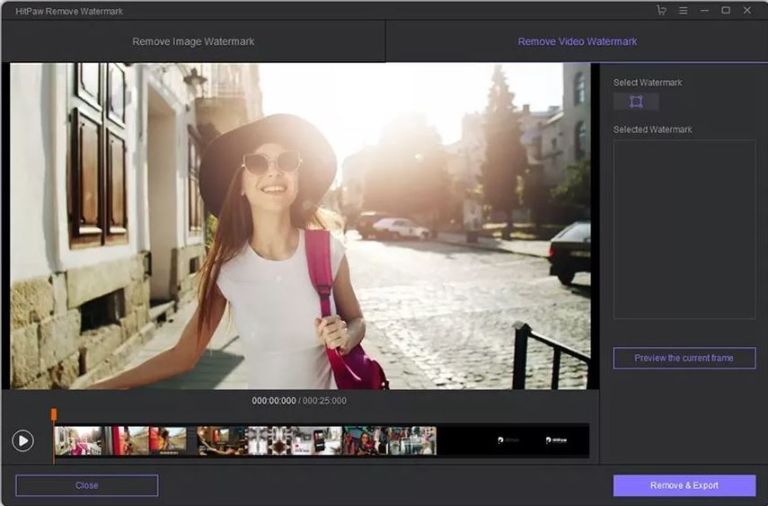The height and width of the screenshot is (506, 768).
Task: Click the first timeline thumbnail with pink bag
Action: 78,440
